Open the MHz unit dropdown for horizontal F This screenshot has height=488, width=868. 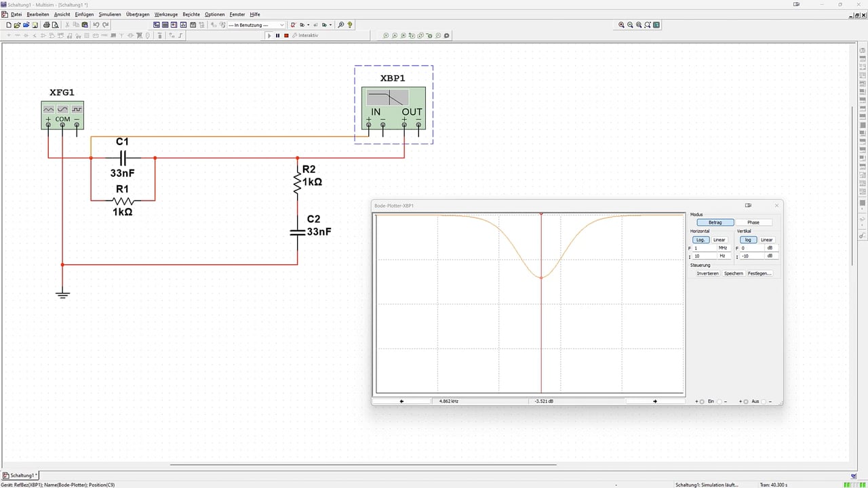click(x=724, y=248)
